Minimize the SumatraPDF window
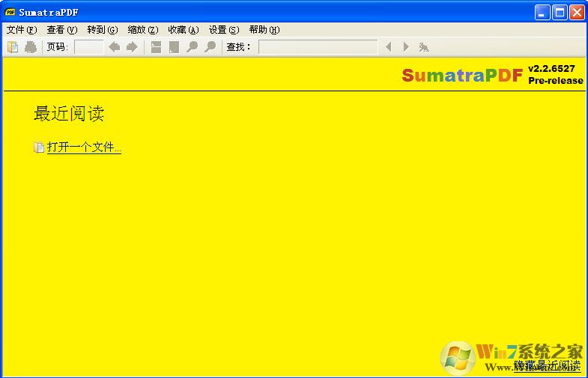588x378 pixels. pos(542,13)
